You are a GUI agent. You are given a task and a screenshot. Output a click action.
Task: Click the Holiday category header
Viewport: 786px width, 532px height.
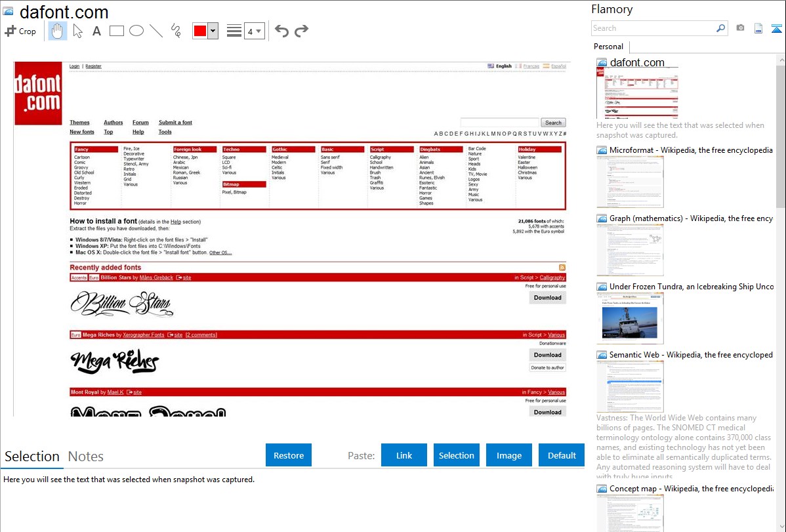(539, 150)
